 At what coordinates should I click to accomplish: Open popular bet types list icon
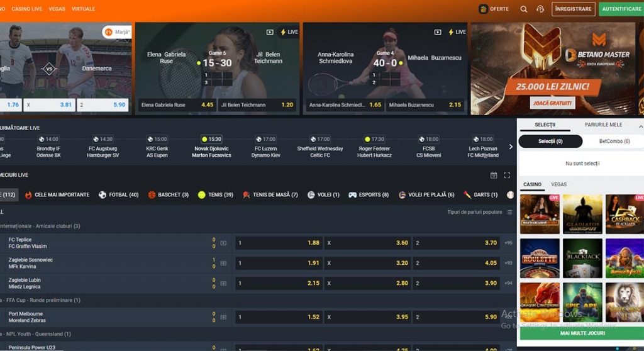[x=509, y=212]
